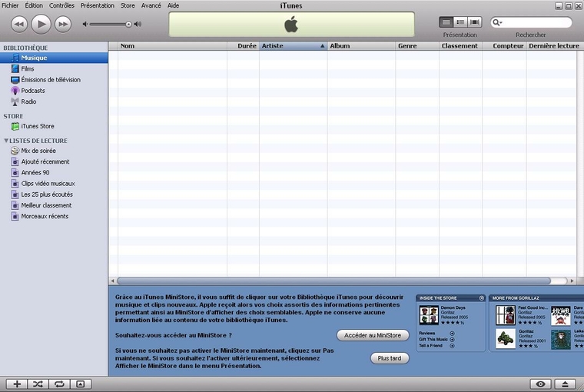This screenshot has height=392, width=584.
Task: Open the search magnifier options dropdown
Action: 497,23
